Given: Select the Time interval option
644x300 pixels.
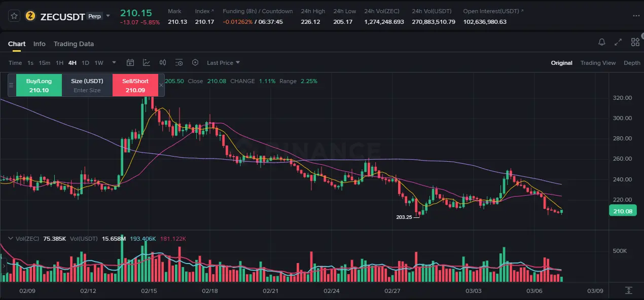Looking at the screenshot, I should tap(15, 63).
